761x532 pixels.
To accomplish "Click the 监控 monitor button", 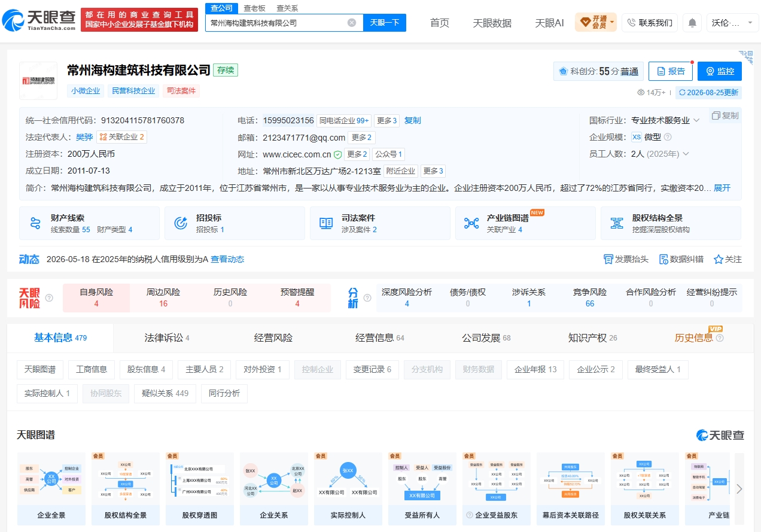I will (x=720, y=71).
